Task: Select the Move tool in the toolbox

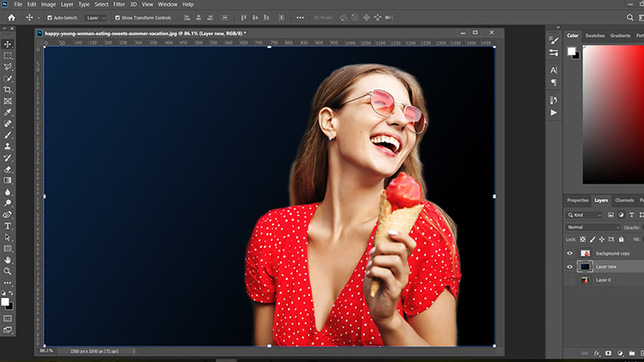Action: pyautogui.click(x=8, y=44)
